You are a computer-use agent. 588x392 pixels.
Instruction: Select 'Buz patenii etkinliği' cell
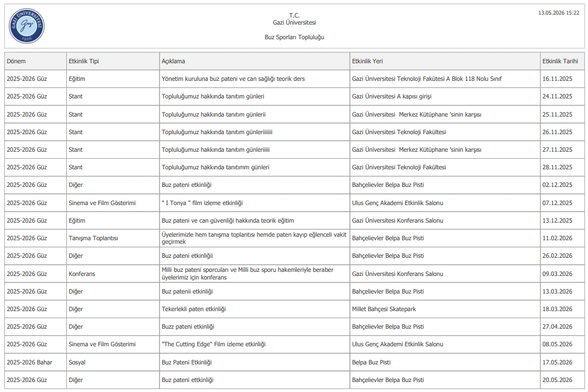tap(254, 291)
